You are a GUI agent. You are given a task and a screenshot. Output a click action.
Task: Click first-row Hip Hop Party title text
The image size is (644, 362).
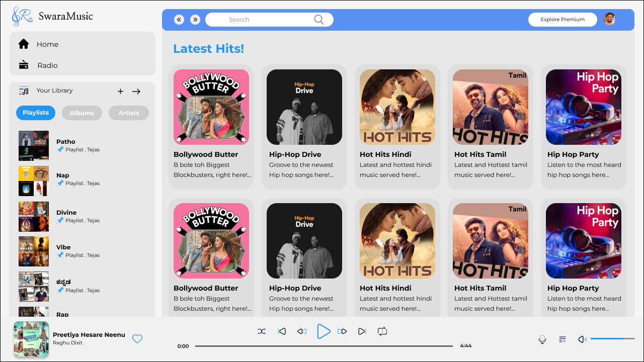coord(573,154)
